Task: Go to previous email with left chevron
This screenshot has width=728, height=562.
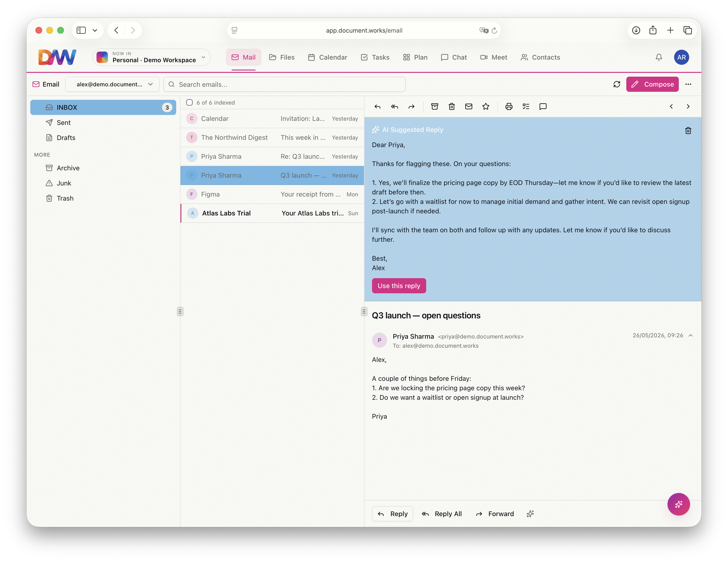Action: [671, 107]
